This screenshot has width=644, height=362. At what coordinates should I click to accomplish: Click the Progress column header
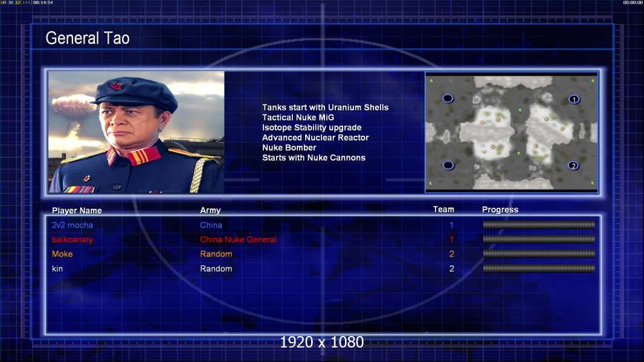tap(500, 209)
